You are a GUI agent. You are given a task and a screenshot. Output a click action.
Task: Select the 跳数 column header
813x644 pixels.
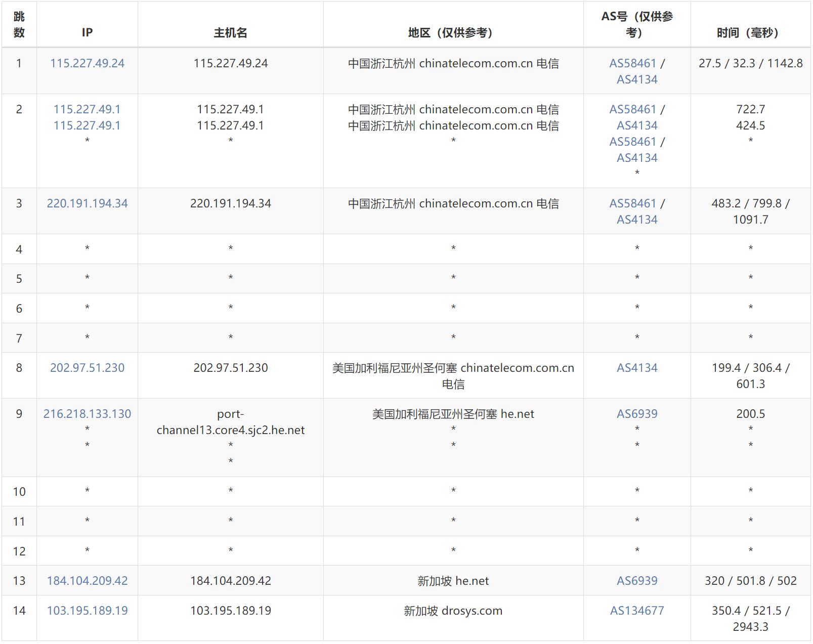point(19,24)
